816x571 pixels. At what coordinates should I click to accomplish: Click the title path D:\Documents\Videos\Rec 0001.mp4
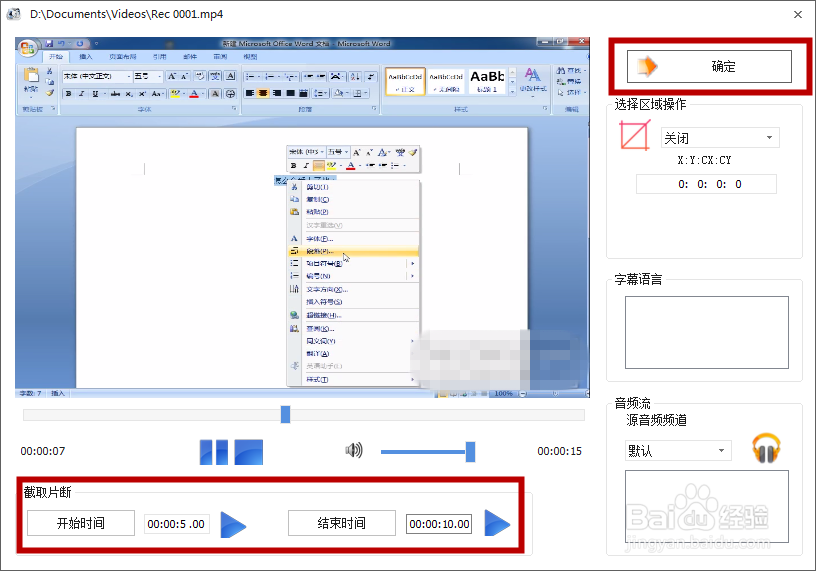click(x=126, y=14)
